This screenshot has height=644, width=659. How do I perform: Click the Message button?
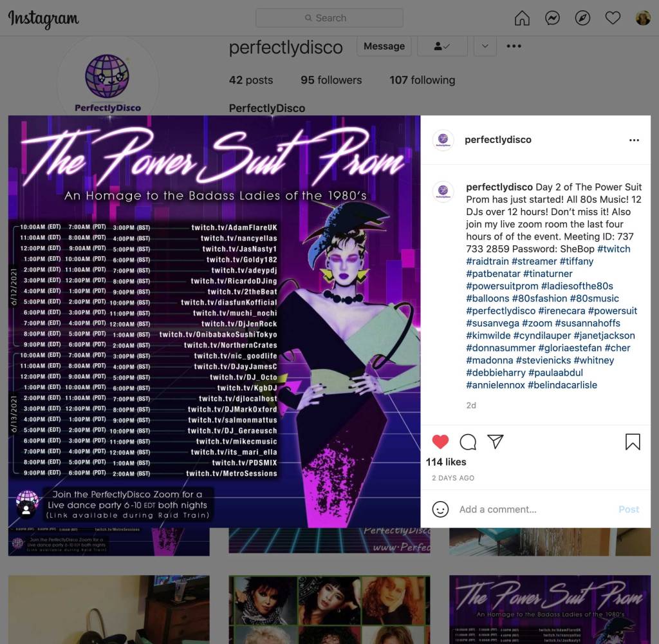(384, 46)
